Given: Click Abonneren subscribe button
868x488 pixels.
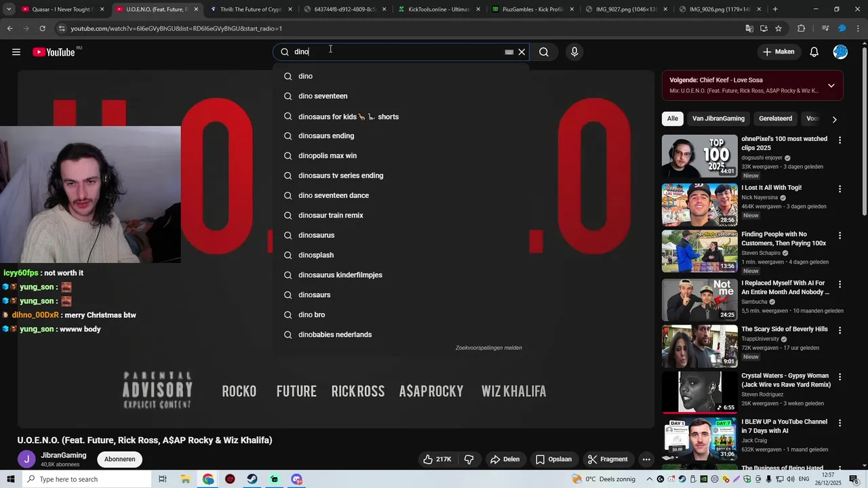Looking at the screenshot, I should pos(120,460).
